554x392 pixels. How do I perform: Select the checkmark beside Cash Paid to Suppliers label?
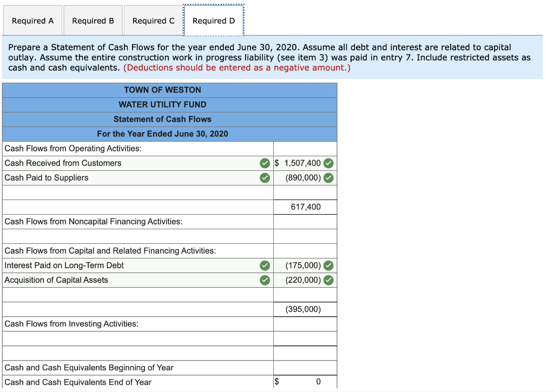[265, 177]
